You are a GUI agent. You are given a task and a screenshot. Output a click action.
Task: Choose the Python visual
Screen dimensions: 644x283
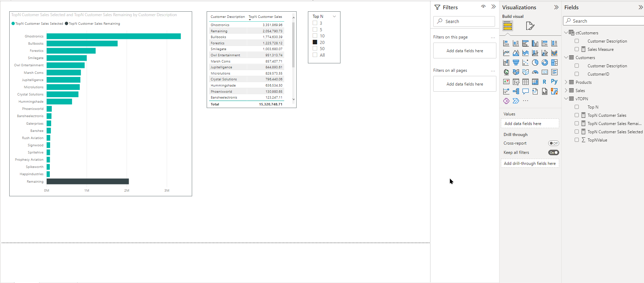(x=554, y=82)
